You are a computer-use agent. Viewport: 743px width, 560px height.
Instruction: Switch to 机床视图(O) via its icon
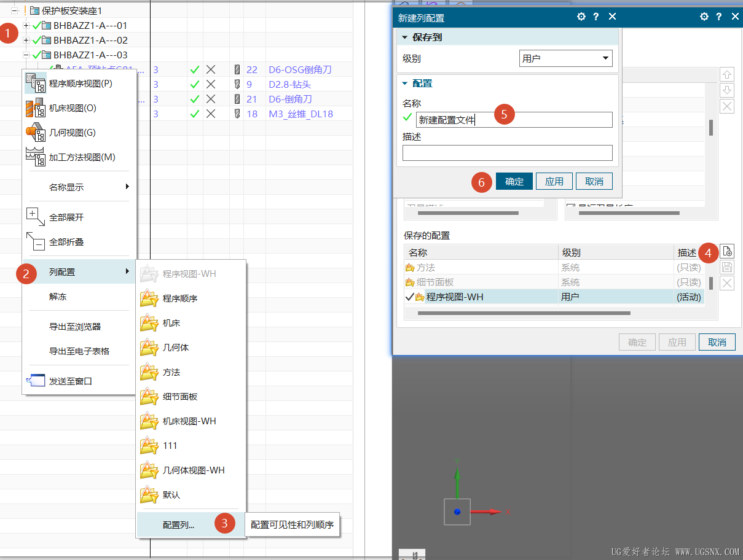[36, 107]
